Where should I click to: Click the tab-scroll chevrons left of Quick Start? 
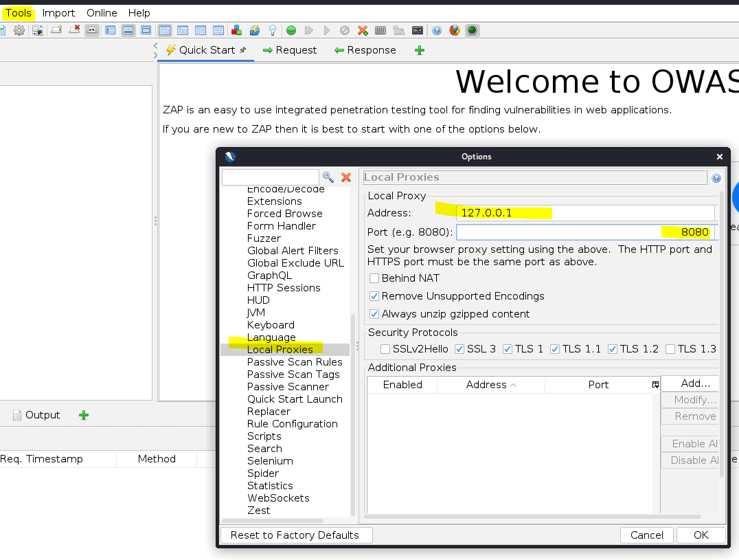[155, 50]
